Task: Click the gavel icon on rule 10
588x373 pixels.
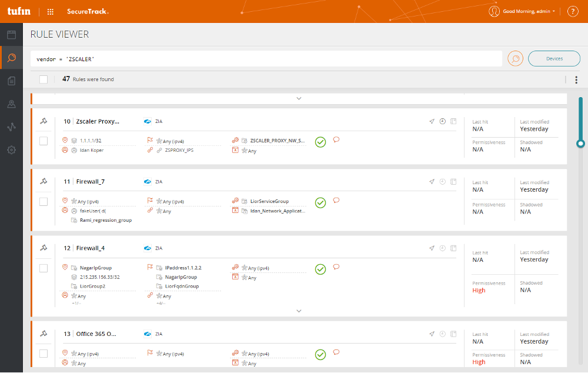Action: (44, 121)
